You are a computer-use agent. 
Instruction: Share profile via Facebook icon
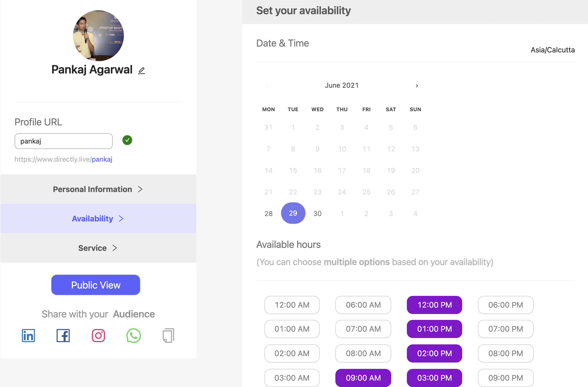click(63, 335)
